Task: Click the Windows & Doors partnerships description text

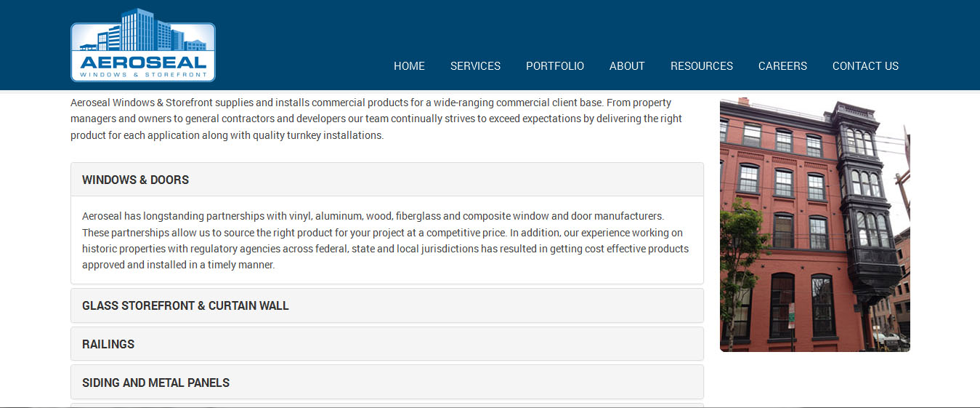Action: [385, 241]
